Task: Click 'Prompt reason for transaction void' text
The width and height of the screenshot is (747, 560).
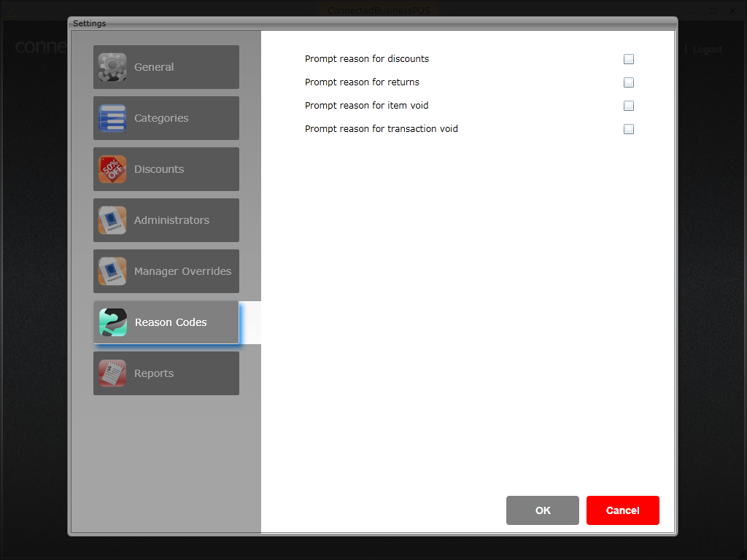Action: pyautogui.click(x=381, y=128)
